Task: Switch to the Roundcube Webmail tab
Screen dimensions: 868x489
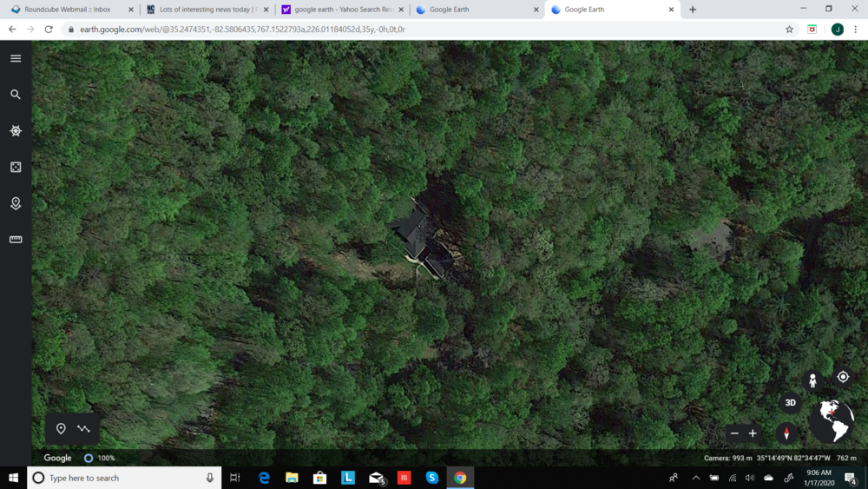Action: (x=68, y=10)
